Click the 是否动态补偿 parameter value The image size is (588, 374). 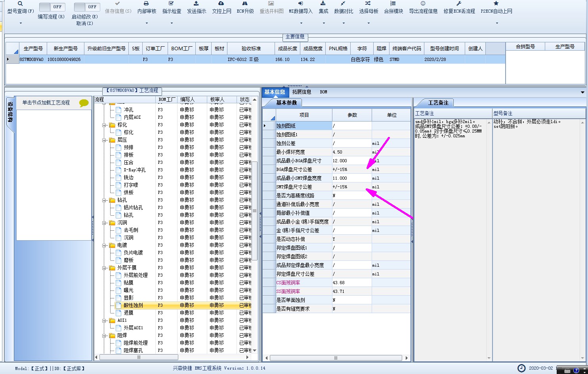click(352, 239)
